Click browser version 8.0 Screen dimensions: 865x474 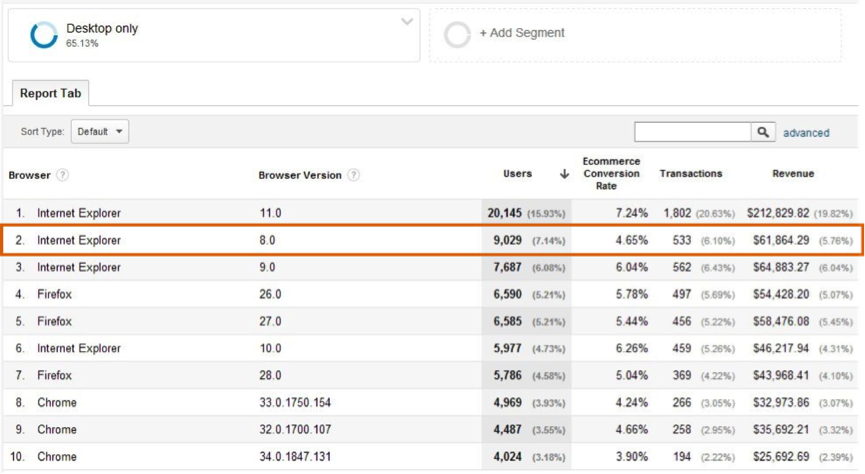[268, 240]
